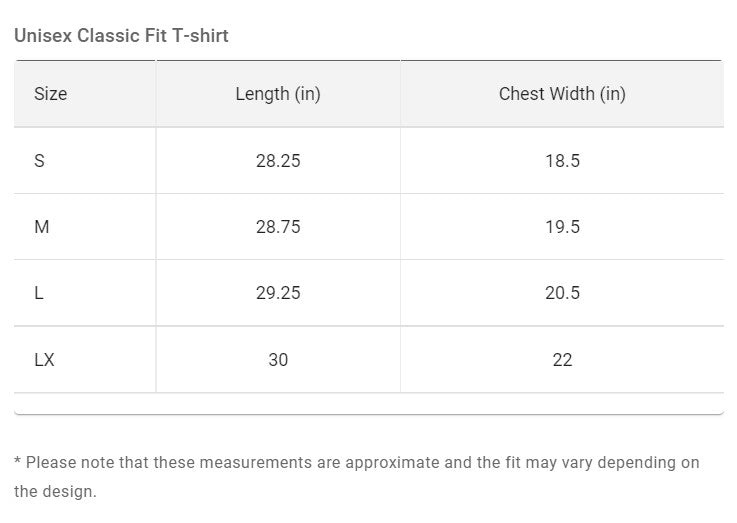Click the asterisk before 'Please note'

click(18, 463)
